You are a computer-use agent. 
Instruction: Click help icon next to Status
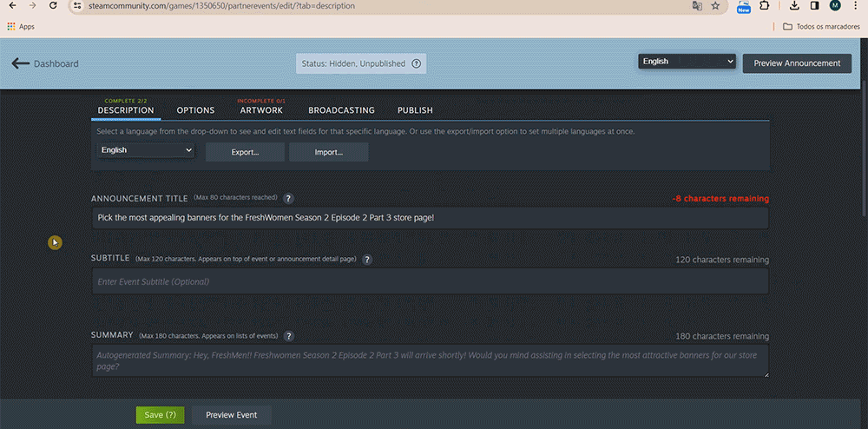pos(417,63)
